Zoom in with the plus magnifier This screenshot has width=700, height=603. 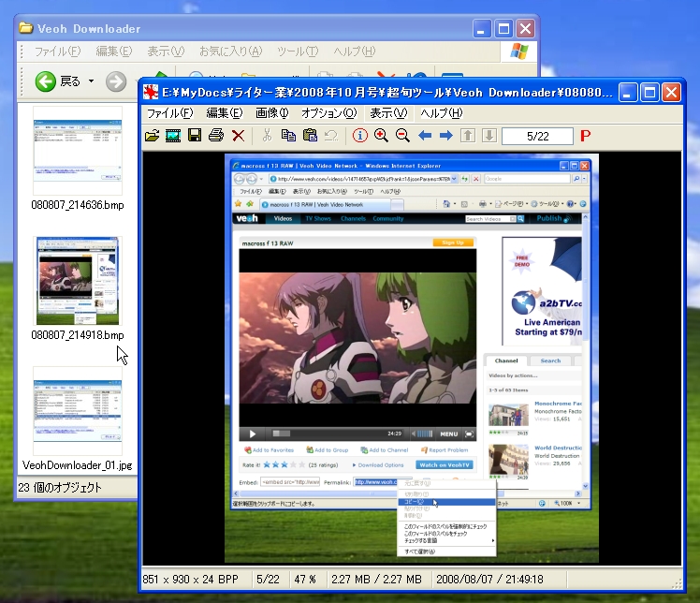tap(381, 136)
